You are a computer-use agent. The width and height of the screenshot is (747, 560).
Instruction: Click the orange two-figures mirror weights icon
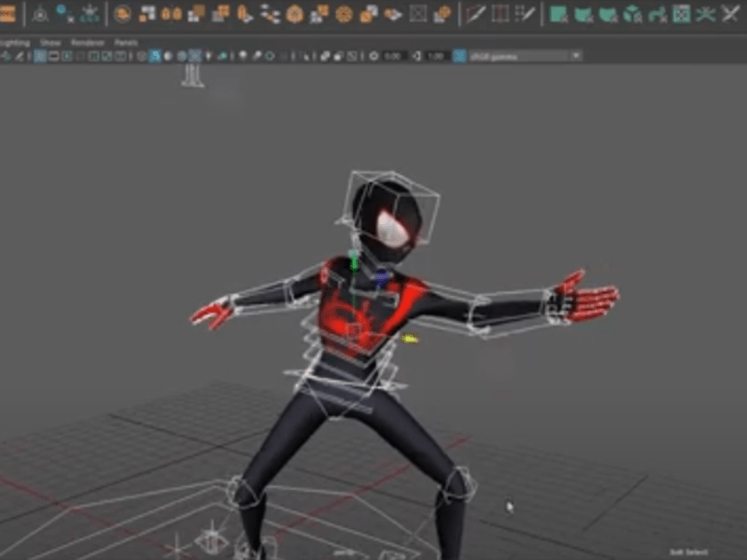click(x=172, y=14)
